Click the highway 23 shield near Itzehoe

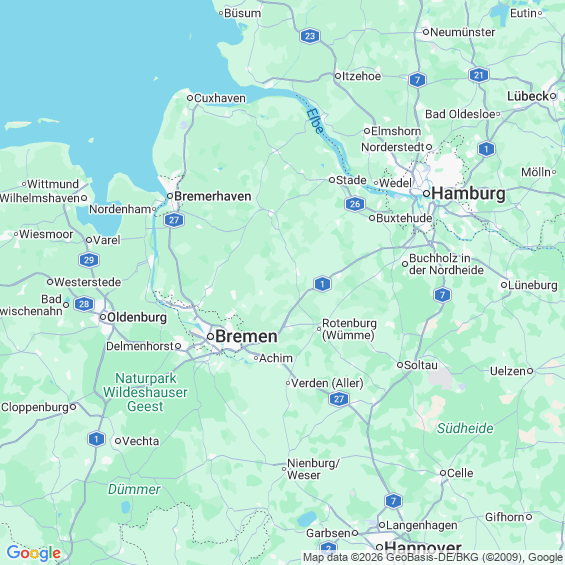310,36
